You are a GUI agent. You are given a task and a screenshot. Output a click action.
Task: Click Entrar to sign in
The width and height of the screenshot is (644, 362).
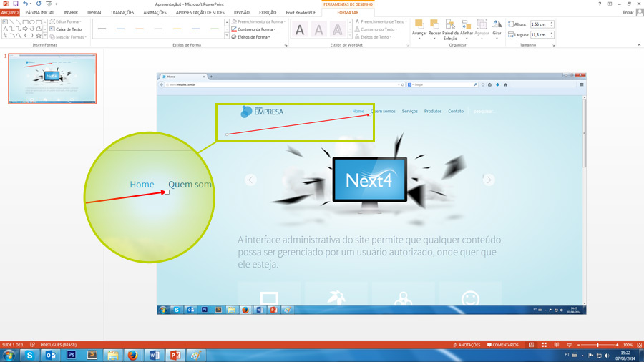(628, 13)
